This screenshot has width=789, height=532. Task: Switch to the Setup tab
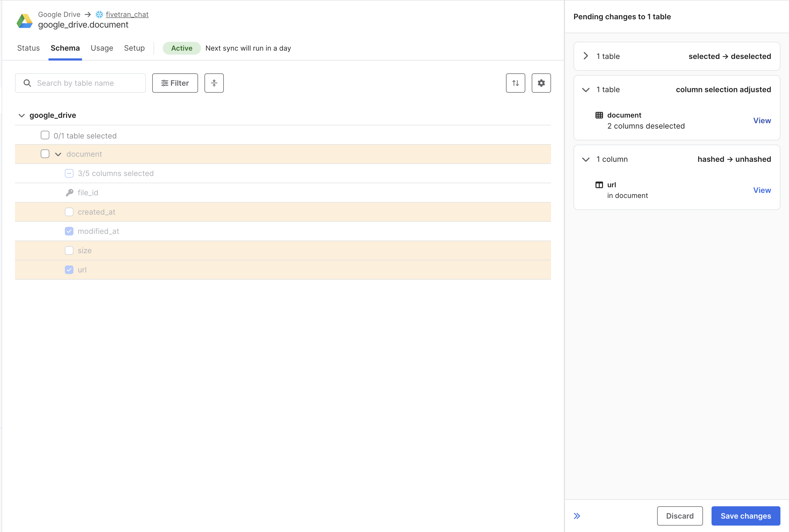133,48
